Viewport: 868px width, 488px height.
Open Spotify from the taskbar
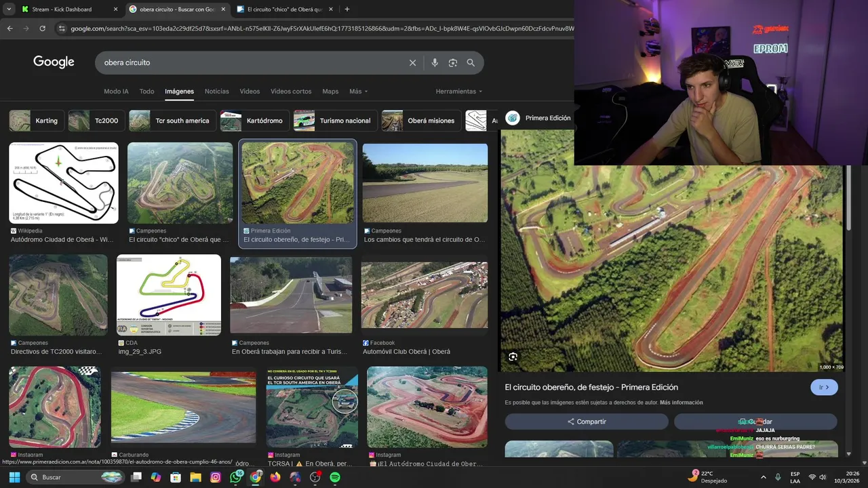coord(335,477)
